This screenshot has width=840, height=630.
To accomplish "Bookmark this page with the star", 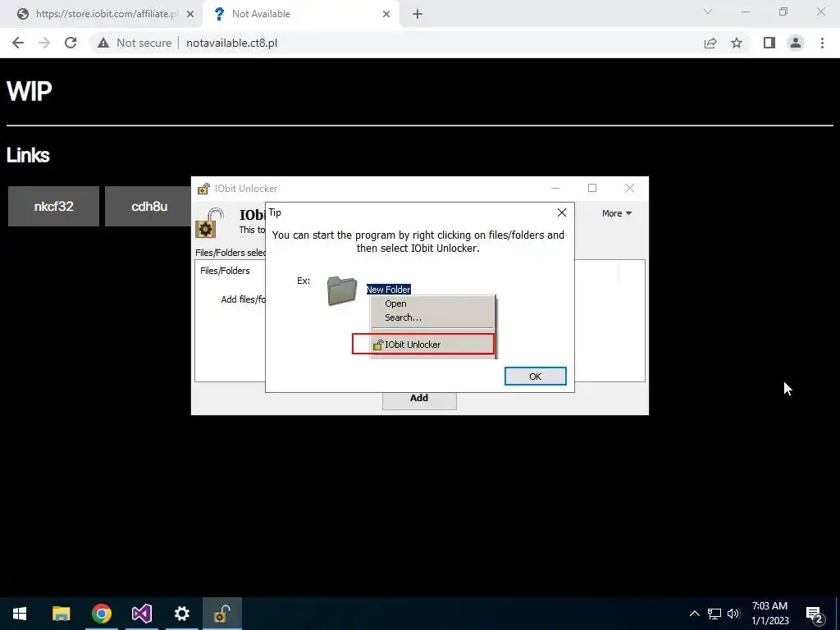I will (737, 43).
